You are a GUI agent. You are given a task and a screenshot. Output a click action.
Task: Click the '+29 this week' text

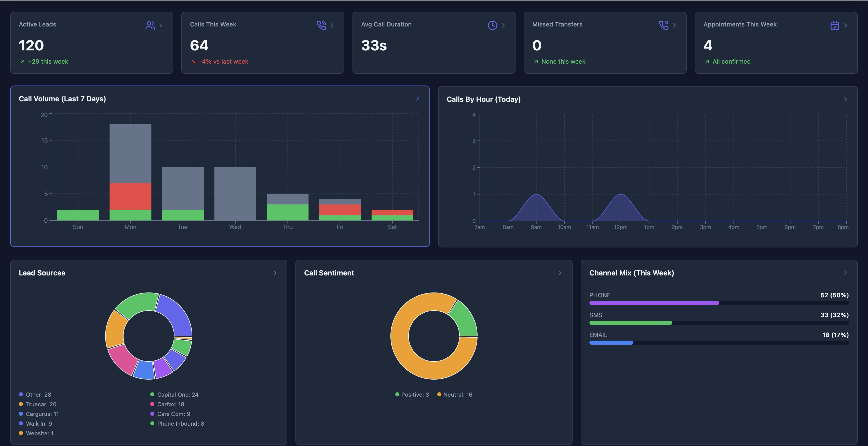[48, 62]
